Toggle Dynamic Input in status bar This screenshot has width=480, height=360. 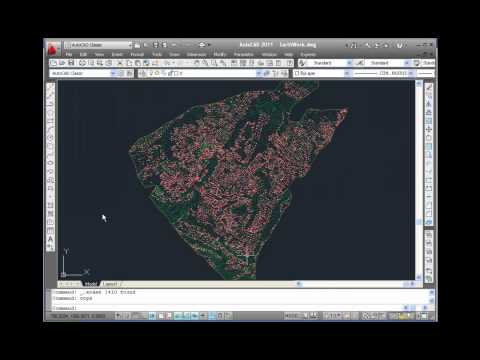coord(195,315)
